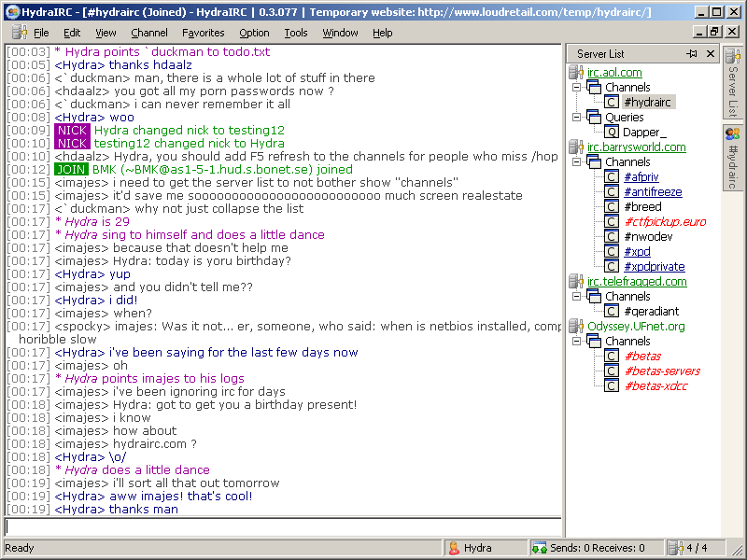Open the #breed channel
This screenshot has height=560, width=747.
(642, 206)
